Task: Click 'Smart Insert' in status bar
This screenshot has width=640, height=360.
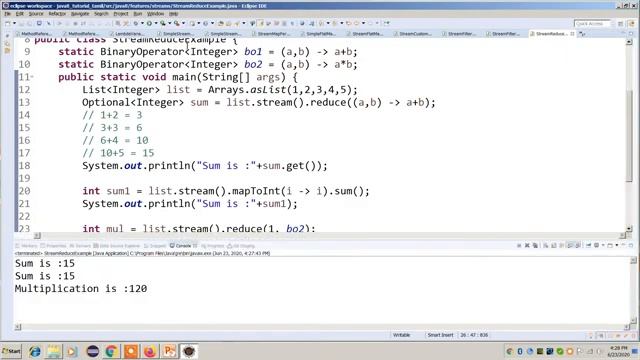Action: (440, 335)
